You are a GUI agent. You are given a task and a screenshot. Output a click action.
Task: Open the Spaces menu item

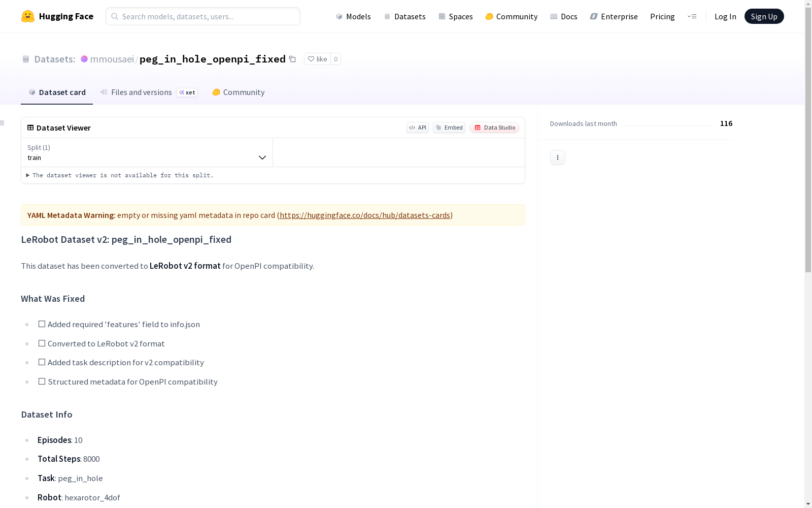456,16
